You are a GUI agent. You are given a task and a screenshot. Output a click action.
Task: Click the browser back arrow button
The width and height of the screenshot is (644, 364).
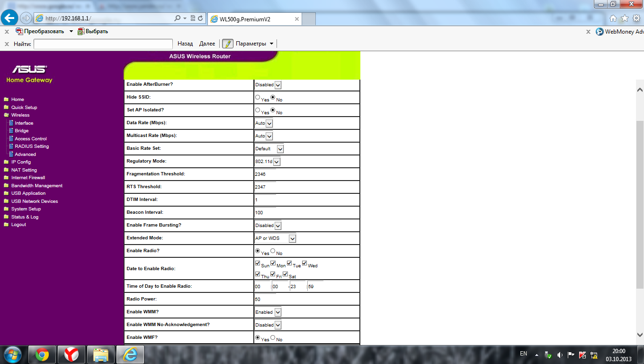click(10, 18)
